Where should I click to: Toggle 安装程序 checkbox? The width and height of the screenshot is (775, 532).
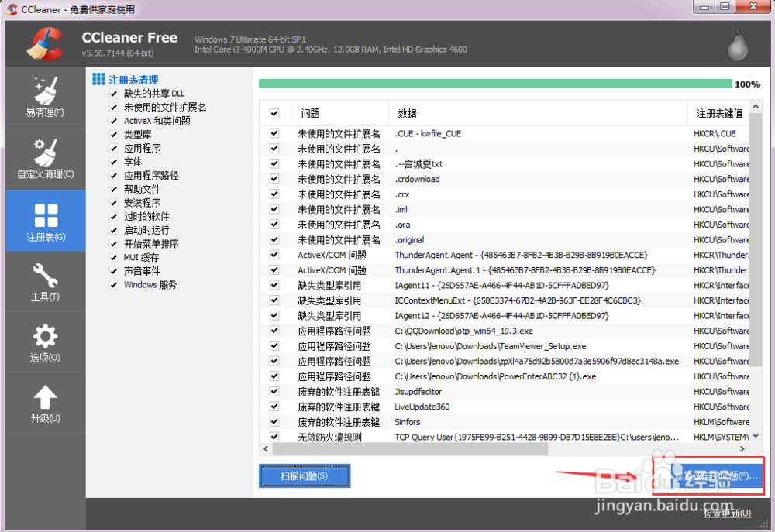(114, 203)
